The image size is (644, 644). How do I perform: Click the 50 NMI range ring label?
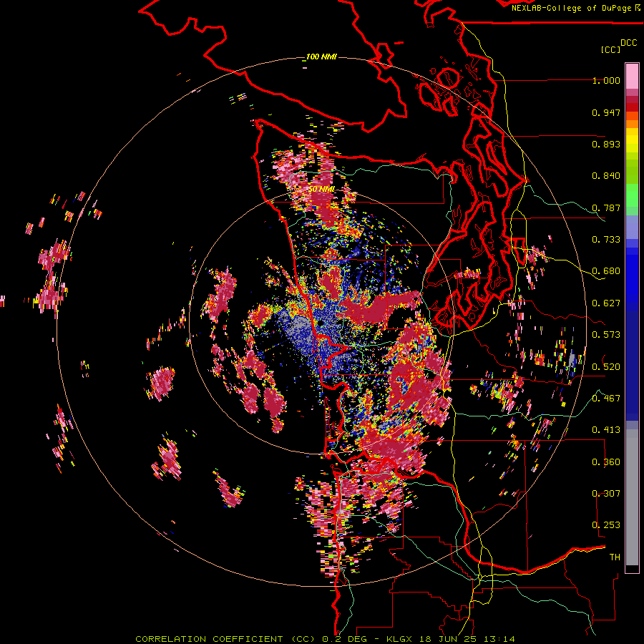[x=321, y=189]
